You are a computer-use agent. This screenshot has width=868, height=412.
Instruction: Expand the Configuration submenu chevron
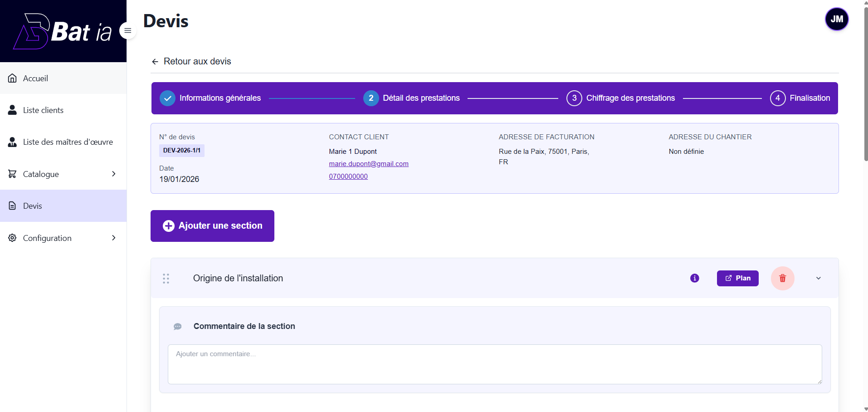pos(113,237)
